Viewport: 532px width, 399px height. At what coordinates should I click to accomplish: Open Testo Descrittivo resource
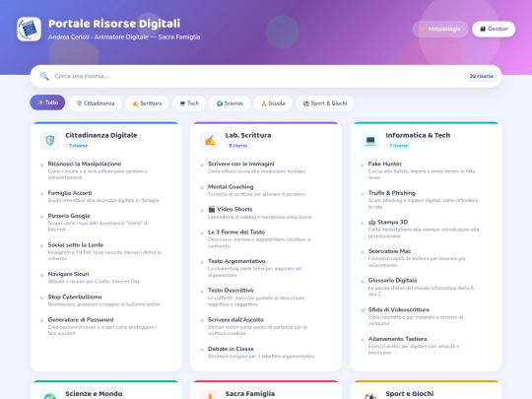266,297
